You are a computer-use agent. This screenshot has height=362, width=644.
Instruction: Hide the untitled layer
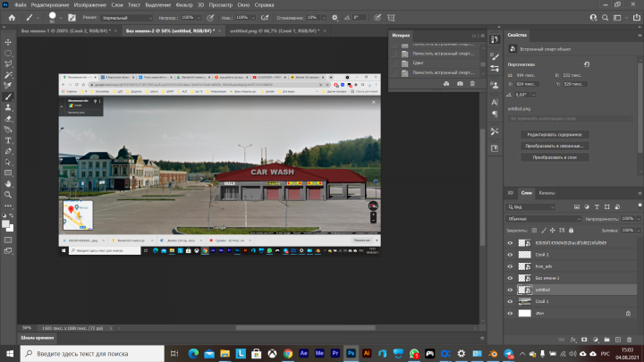(510, 290)
